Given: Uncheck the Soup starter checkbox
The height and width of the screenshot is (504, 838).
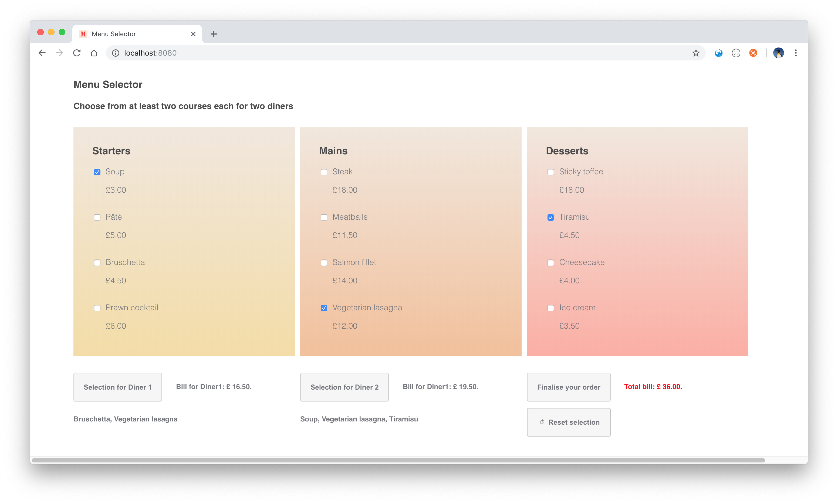Looking at the screenshot, I should (x=97, y=172).
